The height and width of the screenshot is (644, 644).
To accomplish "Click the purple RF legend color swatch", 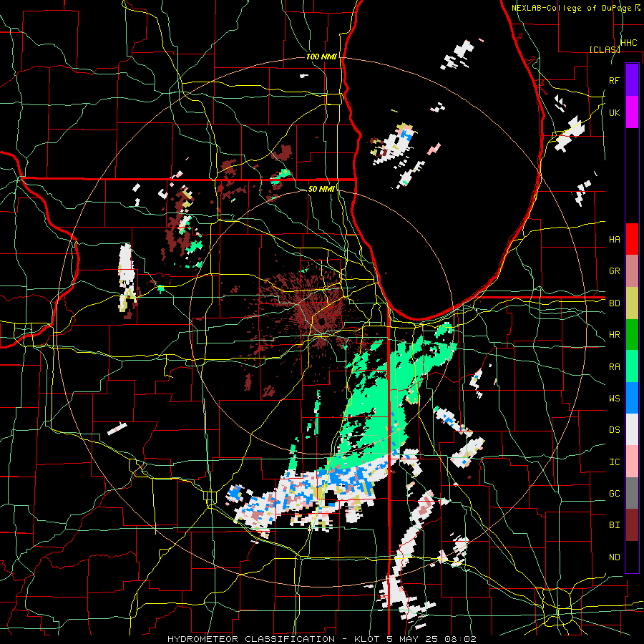I will click(x=632, y=80).
